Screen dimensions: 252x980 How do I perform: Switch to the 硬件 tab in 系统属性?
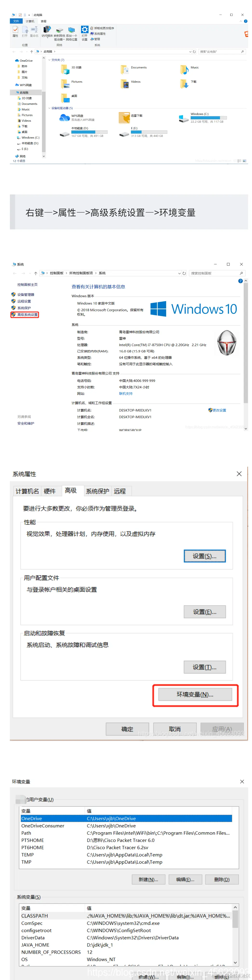click(x=49, y=491)
